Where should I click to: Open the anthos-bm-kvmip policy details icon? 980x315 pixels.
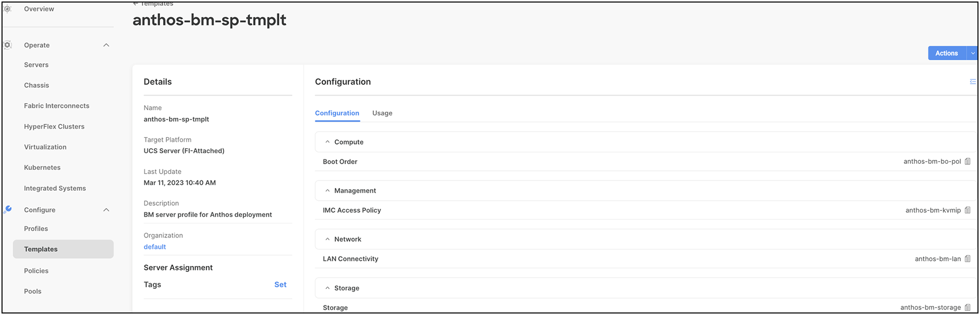point(967,210)
